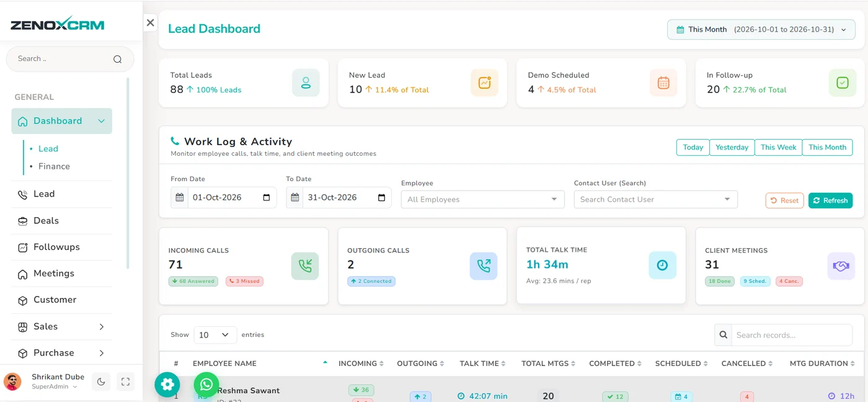Screen dimensions: 868x402
Task: Click the 68 Answered badge
Action: [x=193, y=281]
